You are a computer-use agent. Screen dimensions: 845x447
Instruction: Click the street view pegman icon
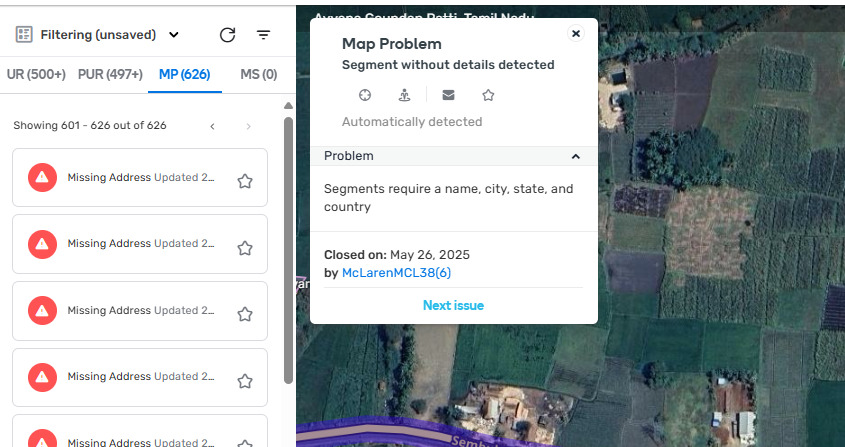pyautogui.click(x=405, y=95)
